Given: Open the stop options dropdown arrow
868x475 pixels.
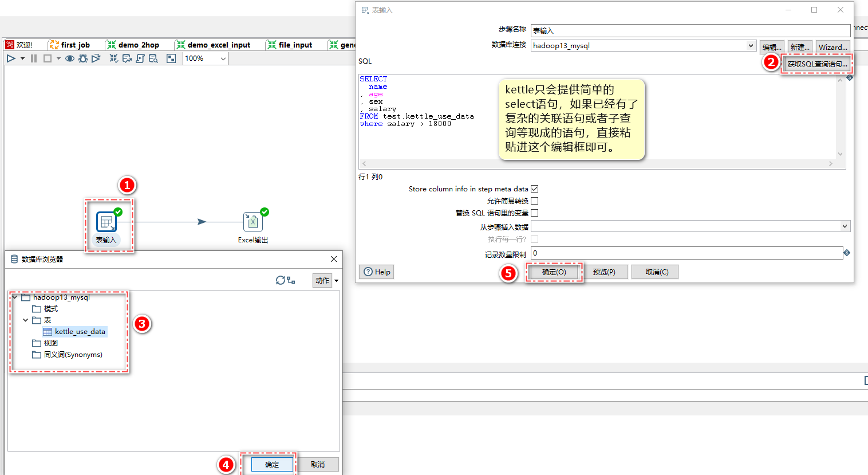Looking at the screenshot, I should point(58,58).
